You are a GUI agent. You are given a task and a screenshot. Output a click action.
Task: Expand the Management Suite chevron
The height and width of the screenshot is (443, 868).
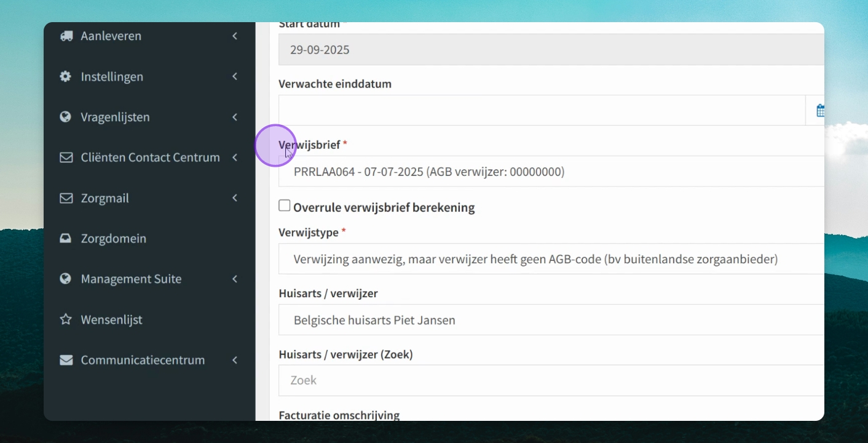(x=235, y=279)
